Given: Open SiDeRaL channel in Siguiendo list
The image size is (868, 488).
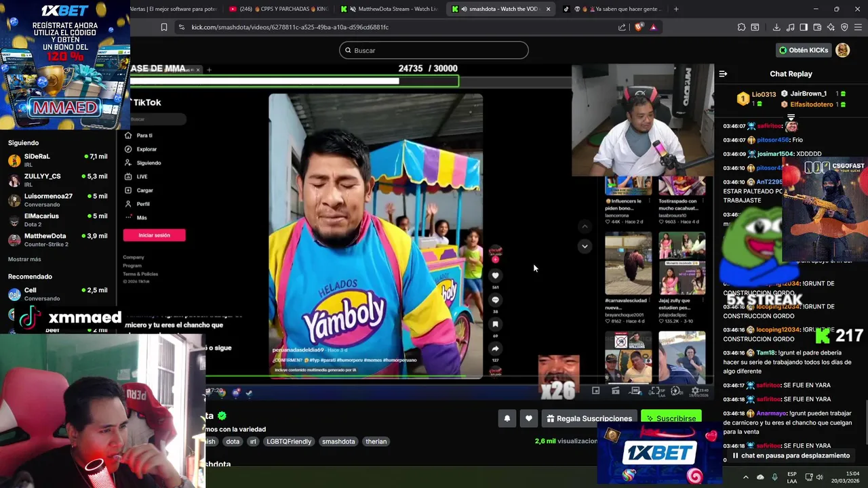Looking at the screenshot, I should 58,160.
